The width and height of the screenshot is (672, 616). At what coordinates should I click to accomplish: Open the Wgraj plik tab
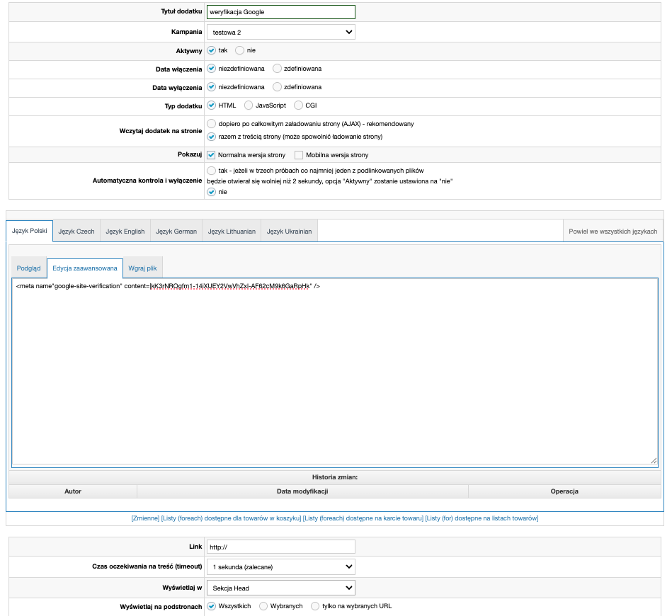coord(142,268)
